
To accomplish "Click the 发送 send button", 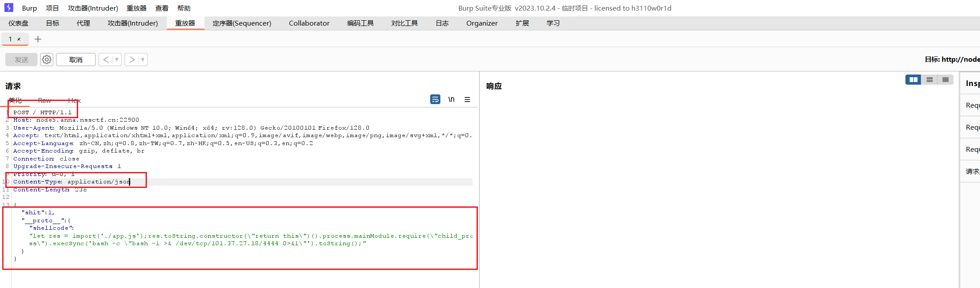I will pyautogui.click(x=21, y=60).
